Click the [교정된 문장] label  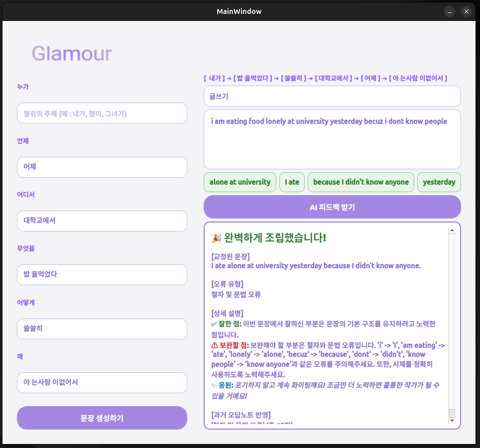tap(231, 256)
